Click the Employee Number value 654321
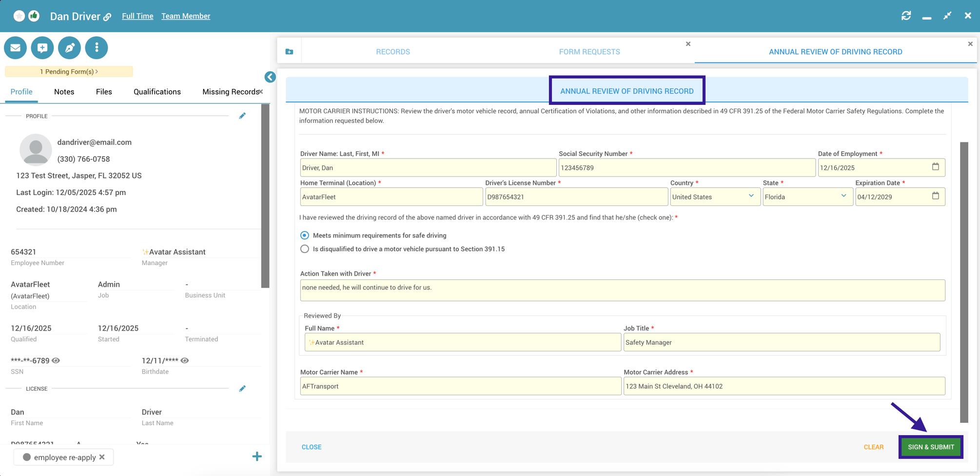980x476 pixels. pos(23,252)
